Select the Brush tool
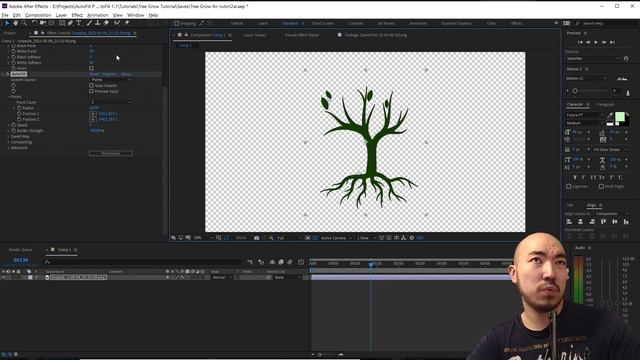 pos(89,23)
